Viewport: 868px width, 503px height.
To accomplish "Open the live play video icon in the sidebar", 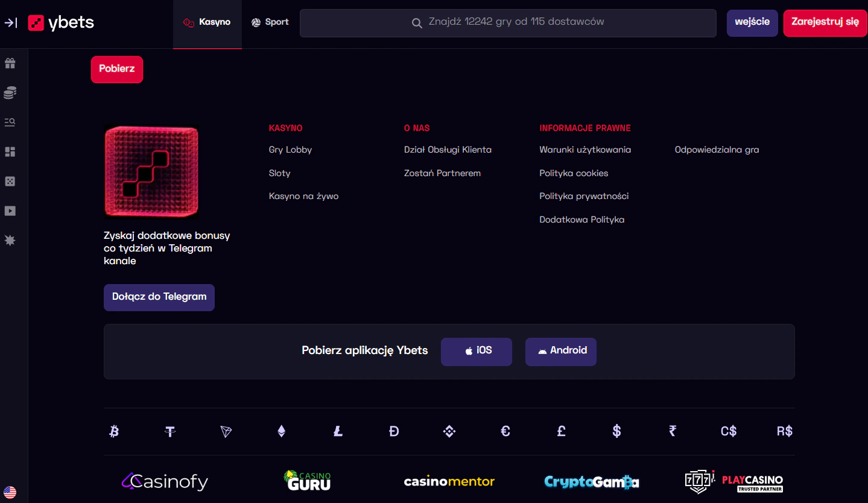I will (10, 211).
